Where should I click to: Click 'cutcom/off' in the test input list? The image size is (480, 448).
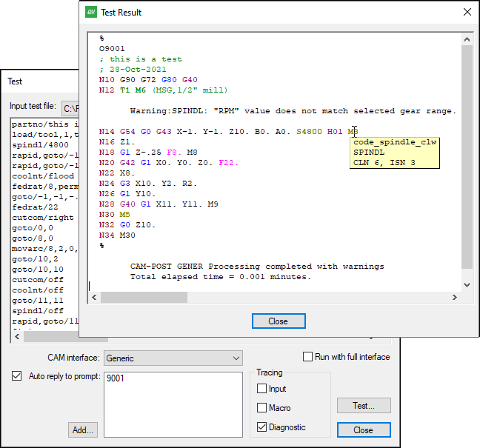coord(38,280)
